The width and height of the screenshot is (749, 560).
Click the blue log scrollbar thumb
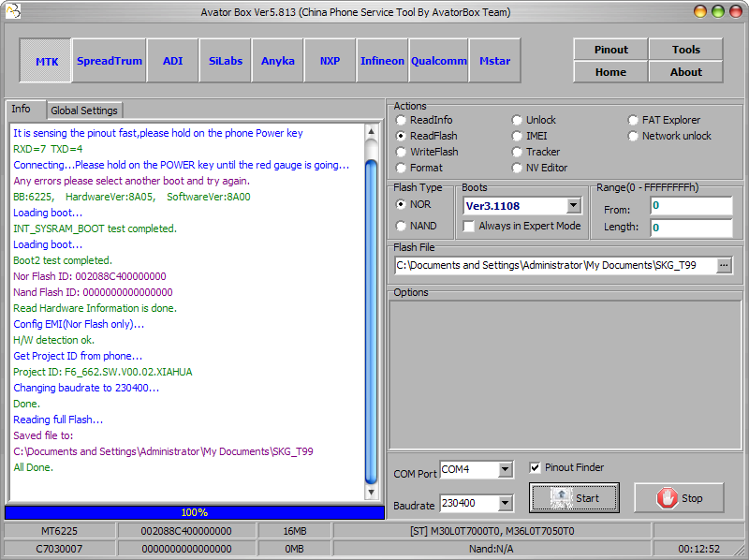[x=371, y=322]
